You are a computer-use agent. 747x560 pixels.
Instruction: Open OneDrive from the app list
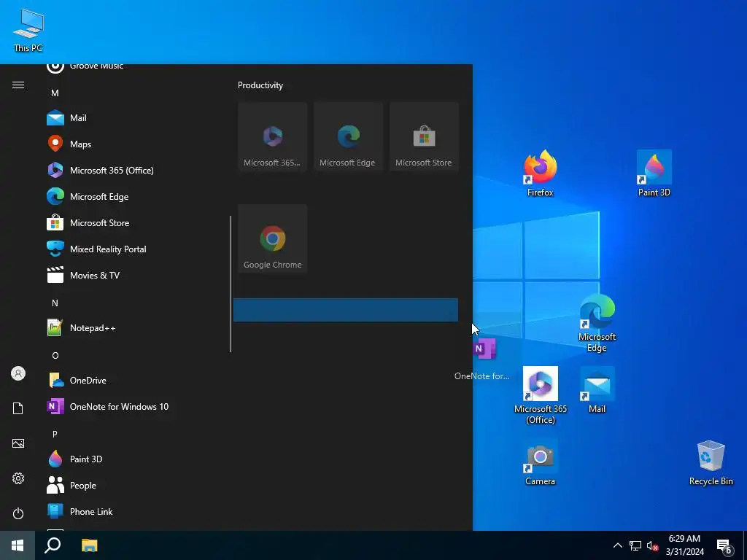pyautogui.click(x=133, y=380)
